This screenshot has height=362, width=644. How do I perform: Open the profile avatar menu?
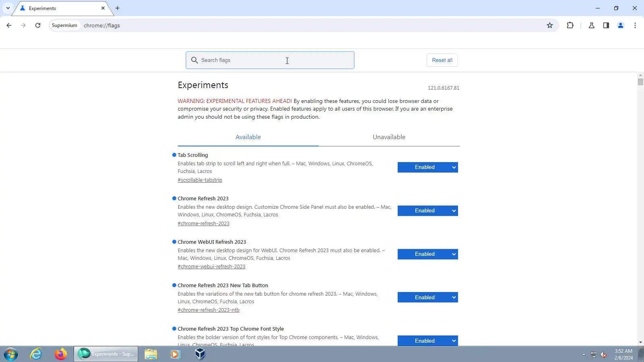620,25
